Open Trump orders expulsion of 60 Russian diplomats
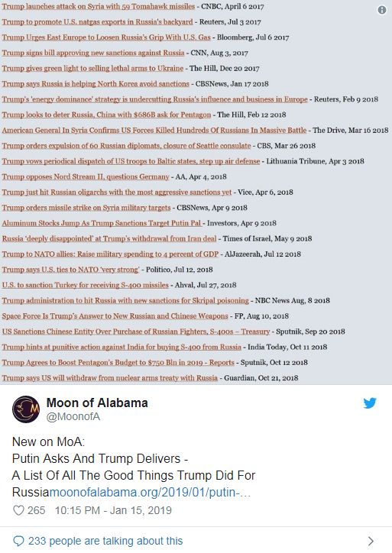392x553 pixels. pyautogui.click(x=126, y=146)
